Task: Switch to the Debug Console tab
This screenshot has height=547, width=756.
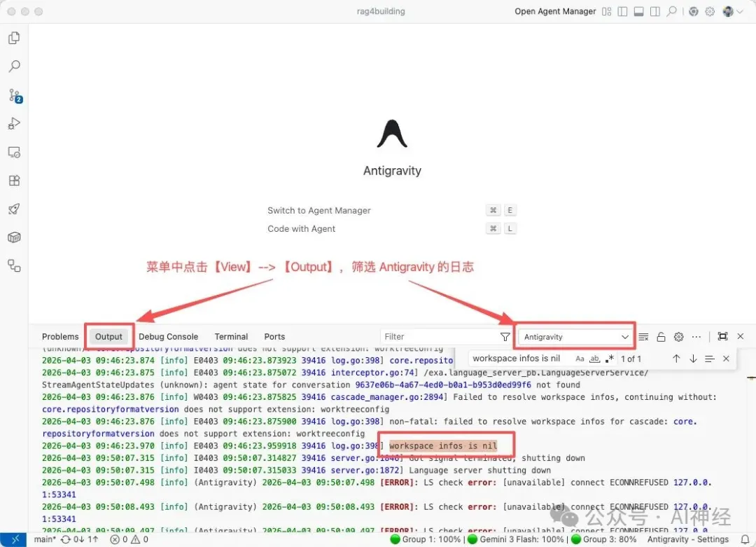Action: (x=168, y=337)
